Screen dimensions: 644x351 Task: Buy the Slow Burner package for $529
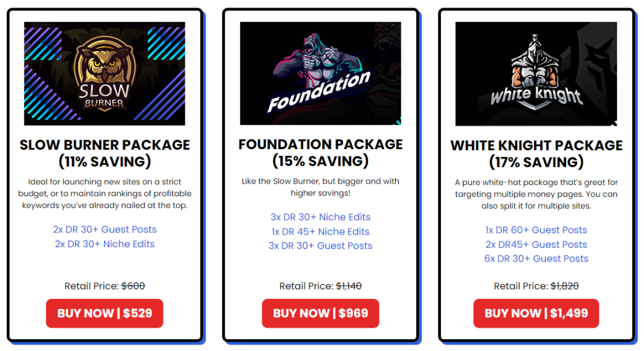click(104, 313)
